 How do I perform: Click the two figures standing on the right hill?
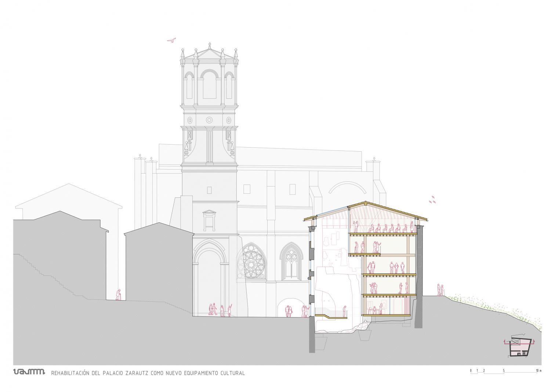click(x=440, y=290)
